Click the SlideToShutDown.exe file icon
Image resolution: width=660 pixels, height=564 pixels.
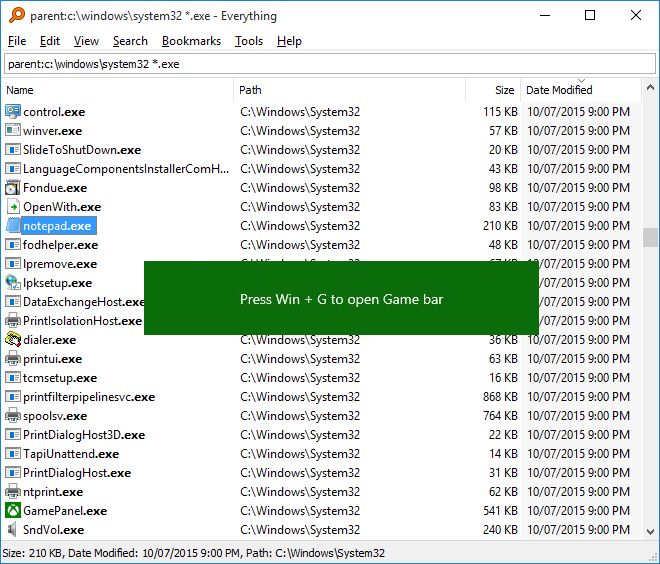13,149
